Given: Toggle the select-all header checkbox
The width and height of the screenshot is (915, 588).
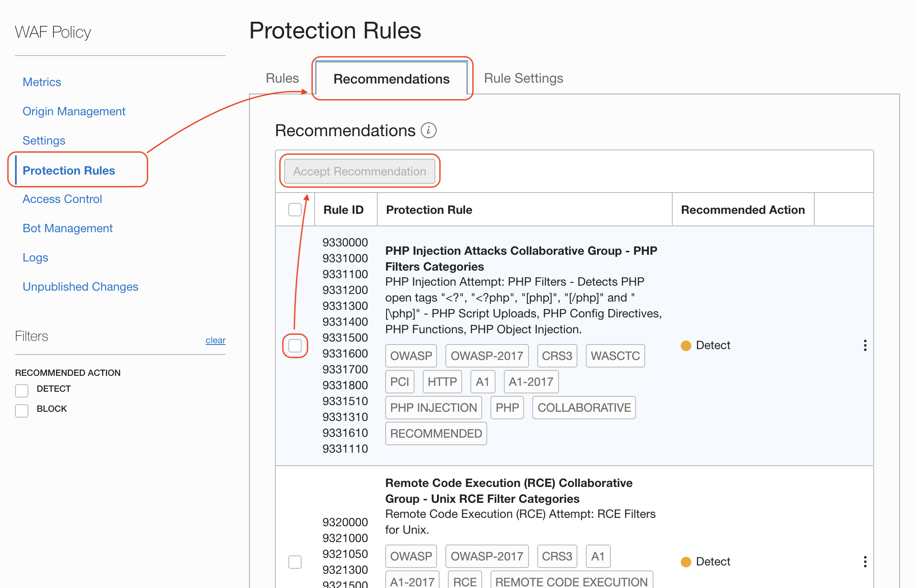Looking at the screenshot, I should [x=295, y=210].
